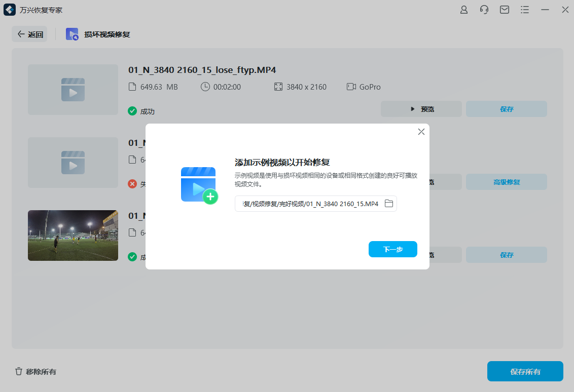Open the list menu icon near window controls
The height and width of the screenshot is (392, 574).
524,10
